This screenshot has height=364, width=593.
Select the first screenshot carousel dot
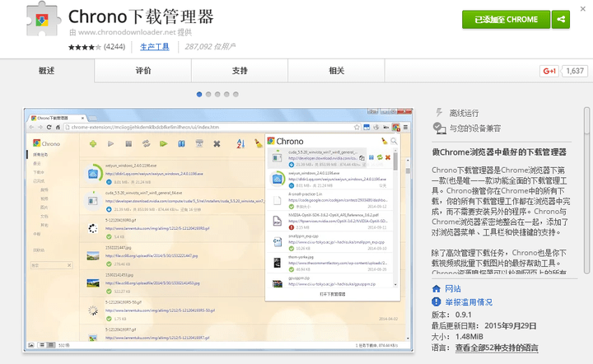[x=199, y=95]
